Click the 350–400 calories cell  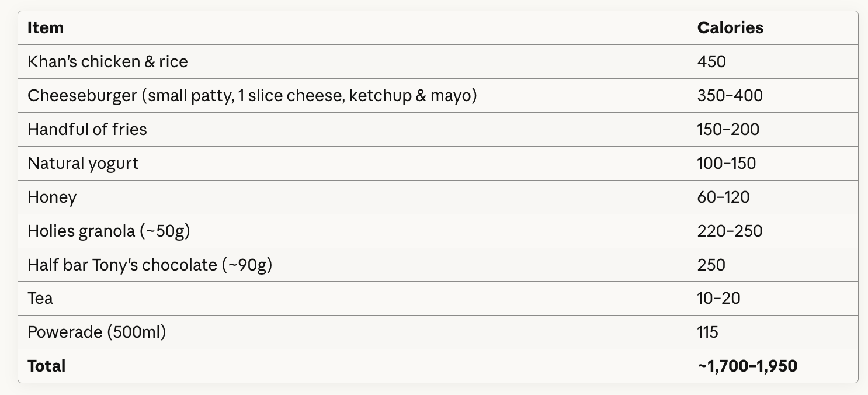[x=730, y=95]
